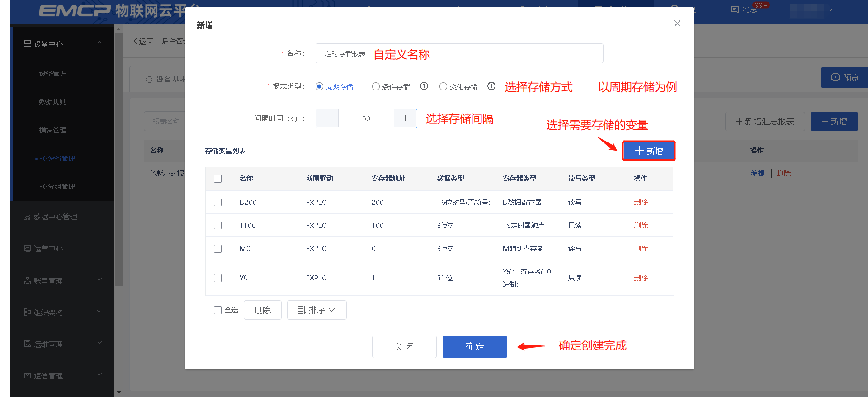Click the 名称 column header in variable table
This screenshot has width=868, height=402.
[246, 179]
